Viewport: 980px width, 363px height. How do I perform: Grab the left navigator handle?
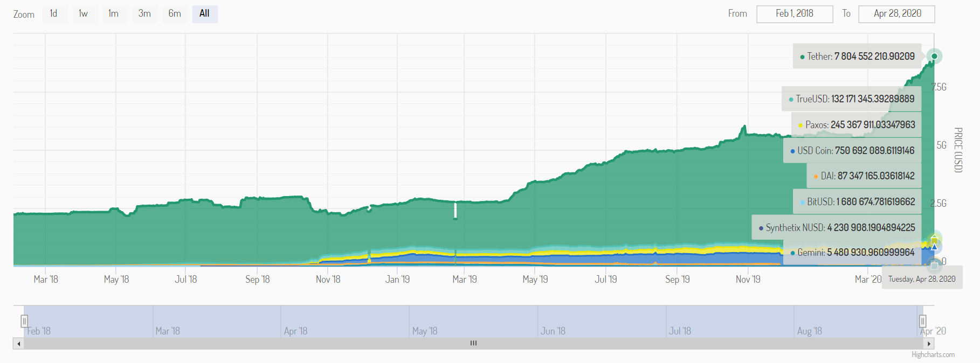click(24, 321)
